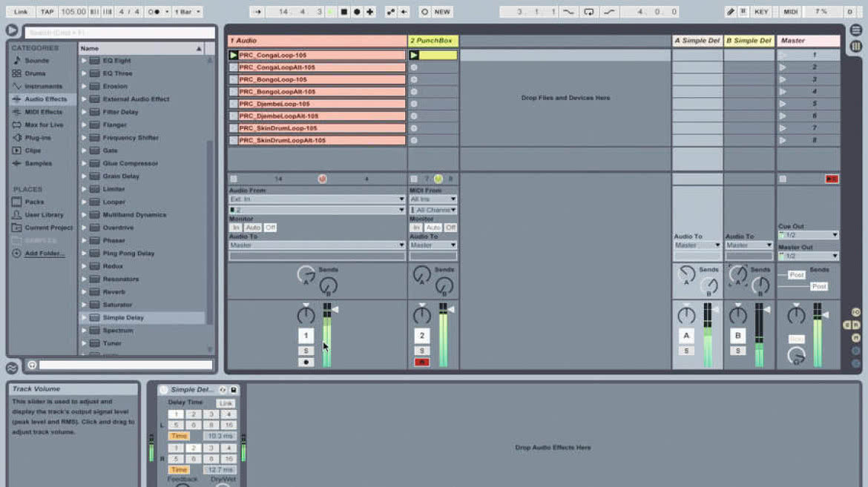Open the Plug-ins category
The width and height of the screenshot is (868, 487).
click(x=38, y=138)
